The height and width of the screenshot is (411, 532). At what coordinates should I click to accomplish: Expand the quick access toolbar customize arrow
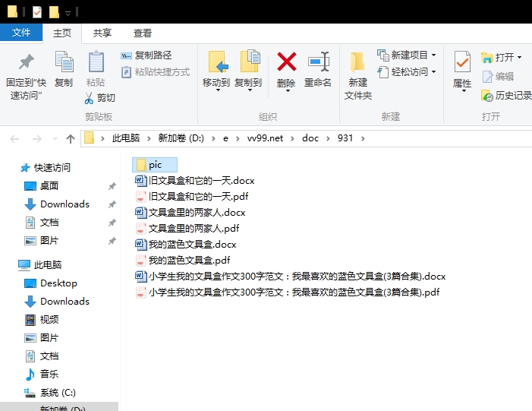68,14
